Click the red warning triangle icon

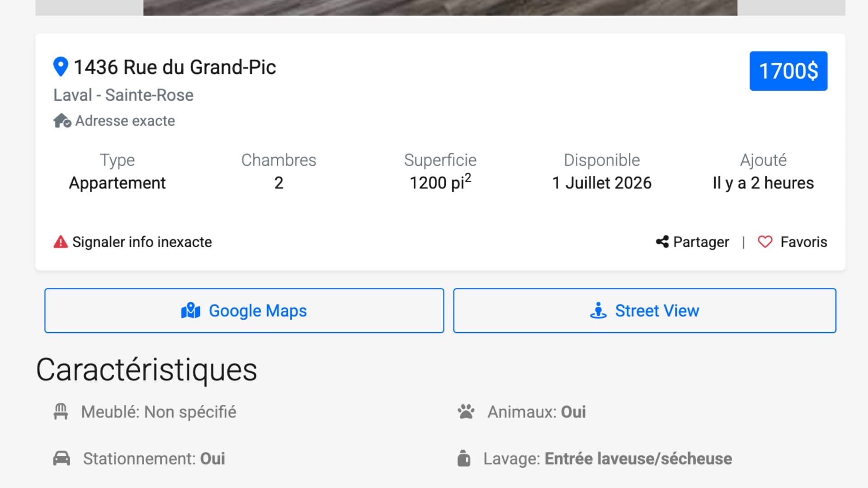[61, 242]
